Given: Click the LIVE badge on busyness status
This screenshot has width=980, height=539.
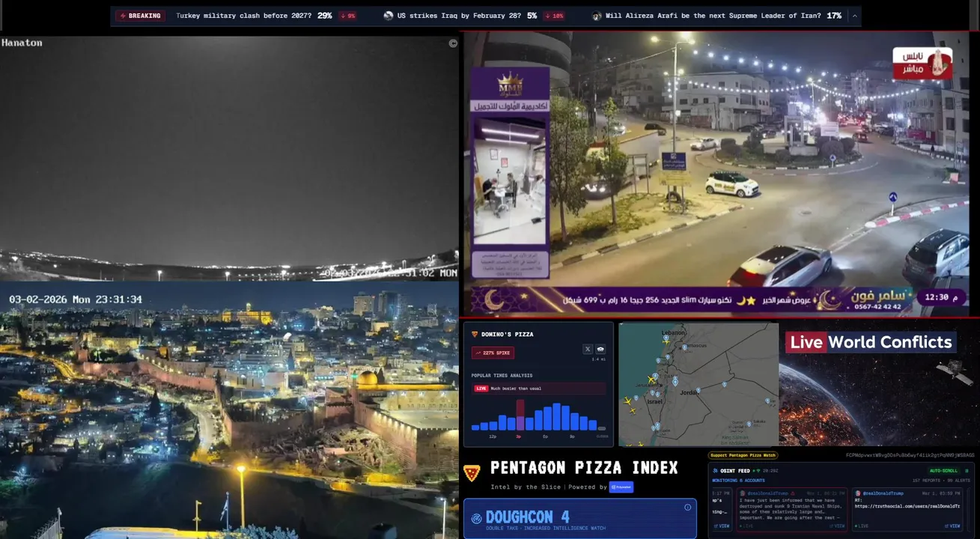Looking at the screenshot, I should [481, 389].
